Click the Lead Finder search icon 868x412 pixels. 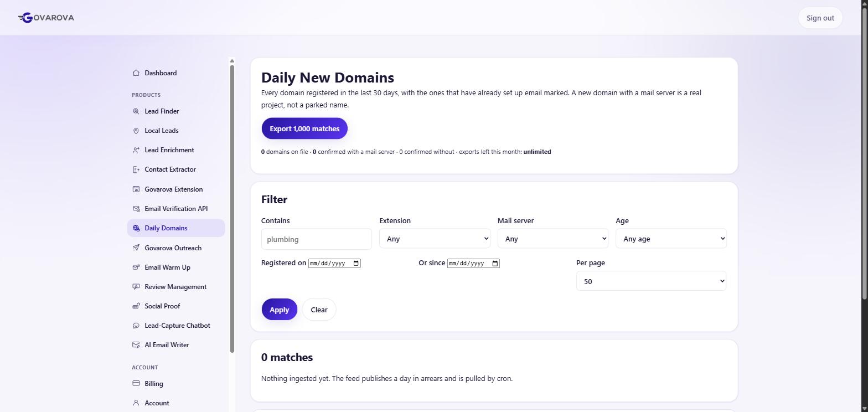[x=136, y=111]
